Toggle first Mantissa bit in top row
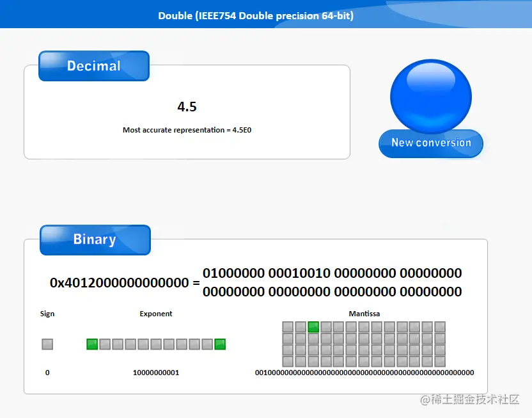The image size is (532, 418). tap(288, 327)
